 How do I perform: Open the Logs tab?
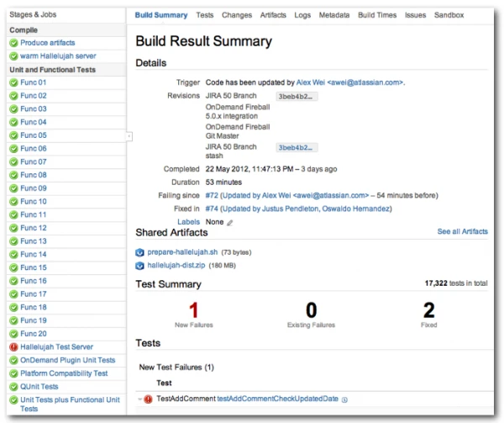click(x=302, y=15)
